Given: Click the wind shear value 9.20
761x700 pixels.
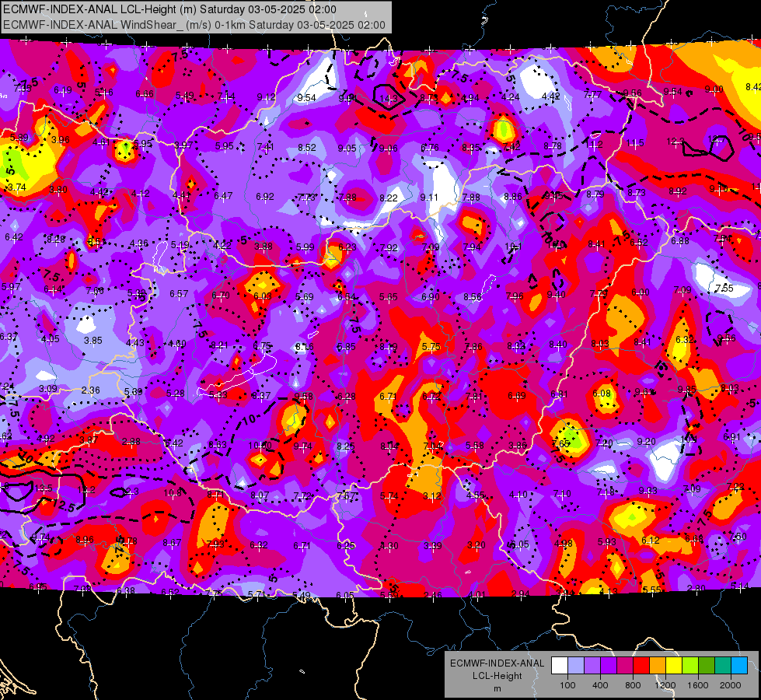Looking at the screenshot, I should 646,441.
